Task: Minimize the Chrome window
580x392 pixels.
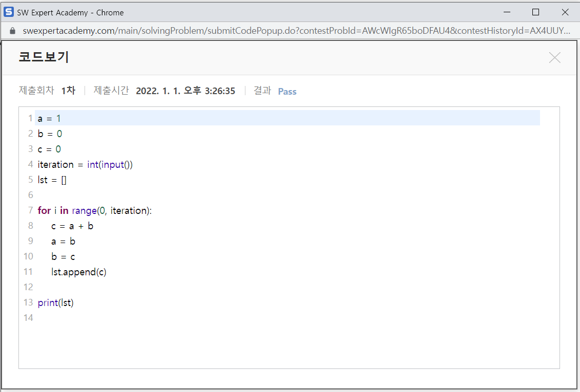Action: point(507,12)
